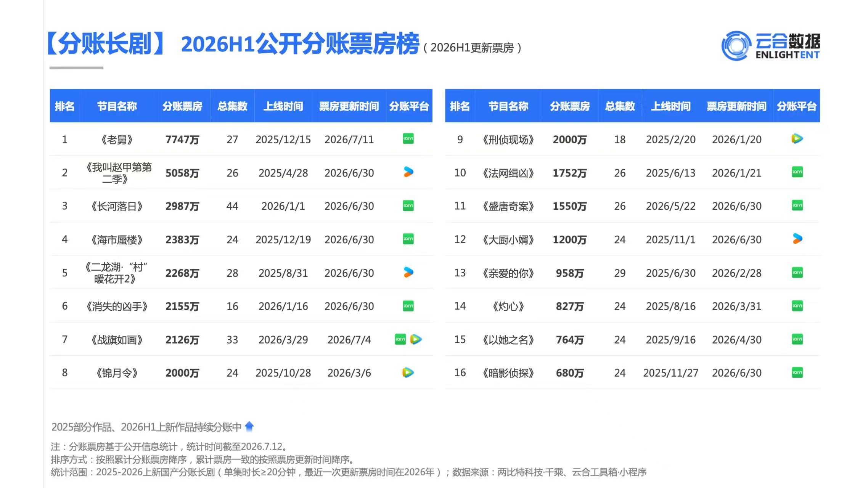Click the iQIYI icon in 《法网缉凶》 row

click(797, 172)
